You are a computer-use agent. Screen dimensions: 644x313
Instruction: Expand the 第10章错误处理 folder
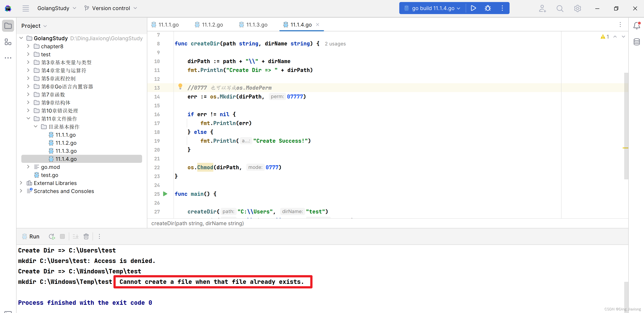pos(28,110)
